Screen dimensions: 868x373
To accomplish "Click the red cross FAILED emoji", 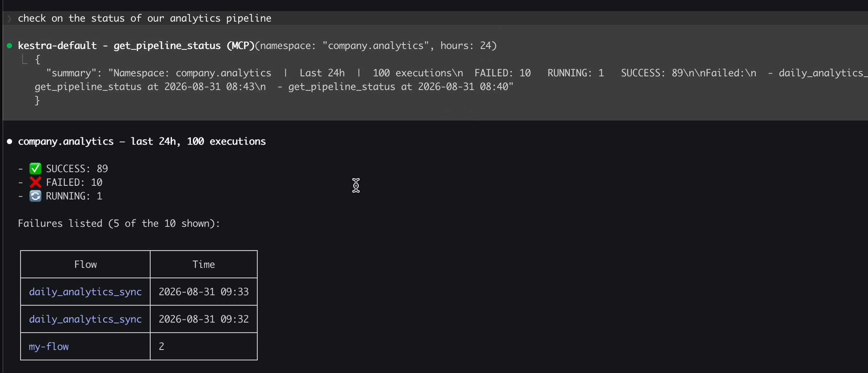I will [x=35, y=182].
